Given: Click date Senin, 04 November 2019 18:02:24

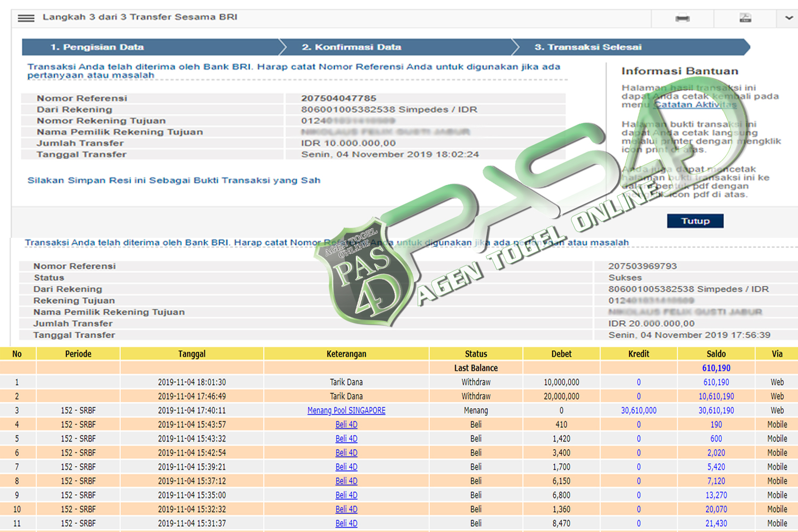Looking at the screenshot, I should [390, 154].
